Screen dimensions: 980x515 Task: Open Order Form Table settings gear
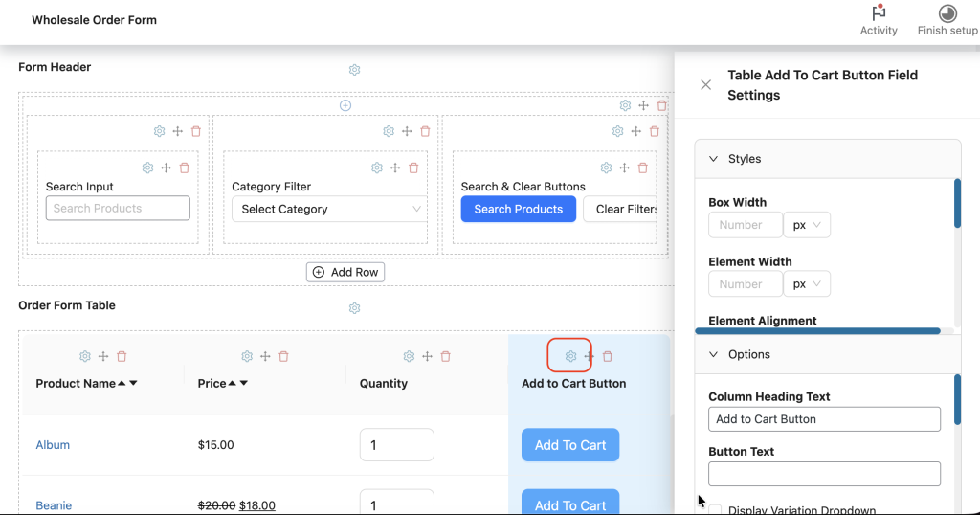pyautogui.click(x=354, y=308)
